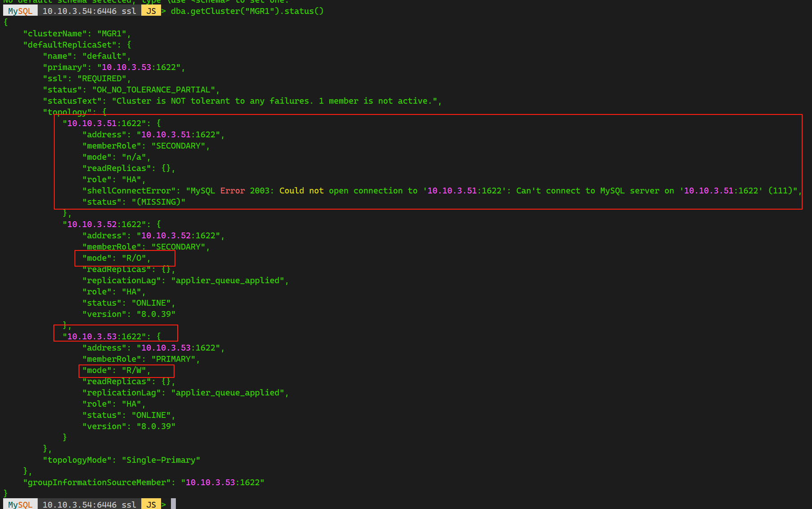This screenshot has height=509, width=812.
Task: Click the dba.getCluster("MGR1").status() command text
Action: [x=247, y=11]
